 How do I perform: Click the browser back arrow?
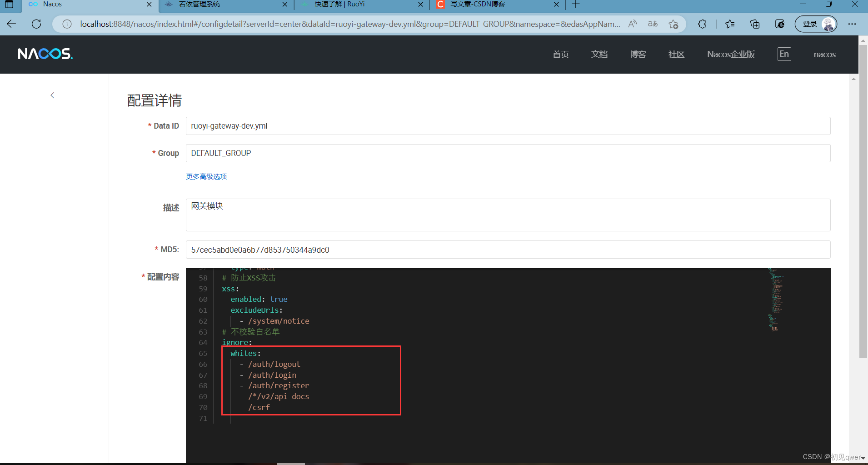click(x=11, y=24)
